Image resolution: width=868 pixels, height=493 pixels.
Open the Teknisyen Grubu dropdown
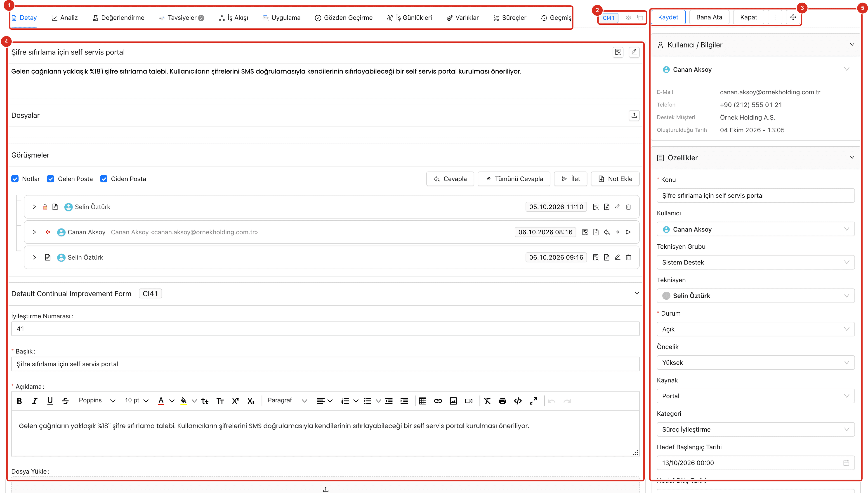755,262
